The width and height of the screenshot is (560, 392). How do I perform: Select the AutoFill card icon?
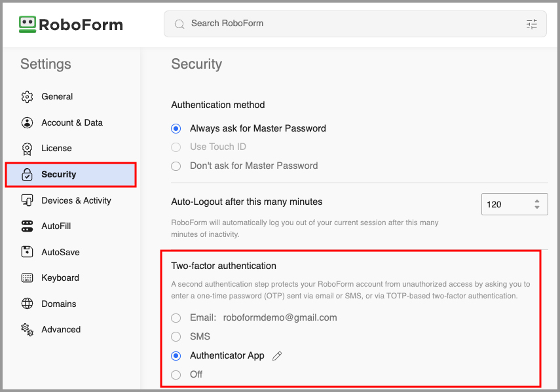pyautogui.click(x=27, y=226)
